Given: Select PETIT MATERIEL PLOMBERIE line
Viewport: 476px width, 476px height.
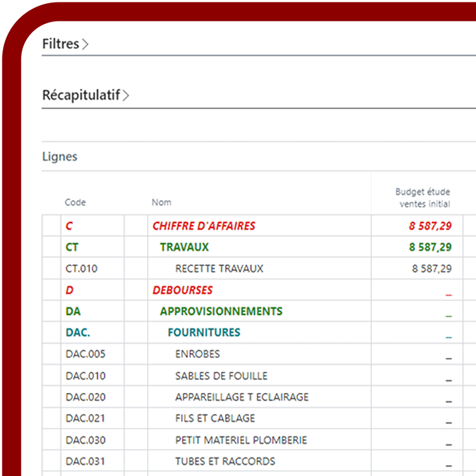Looking at the screenshot, I should (241, 440).
